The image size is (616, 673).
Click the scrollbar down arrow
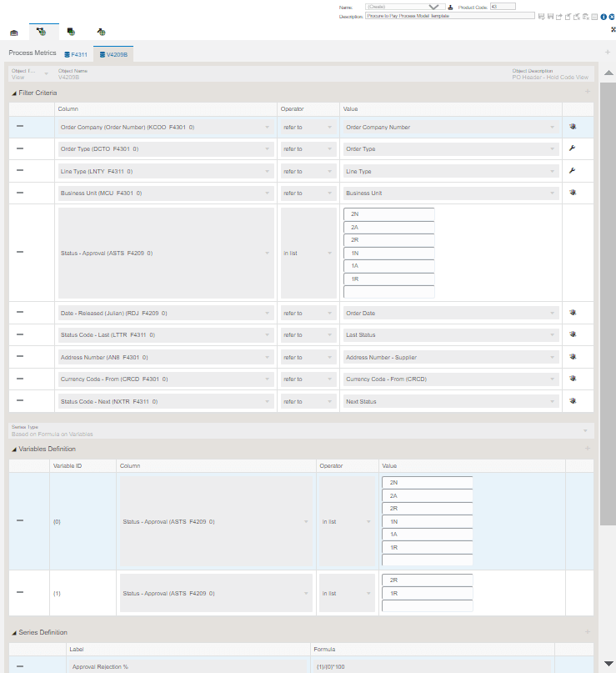(608, 664)
